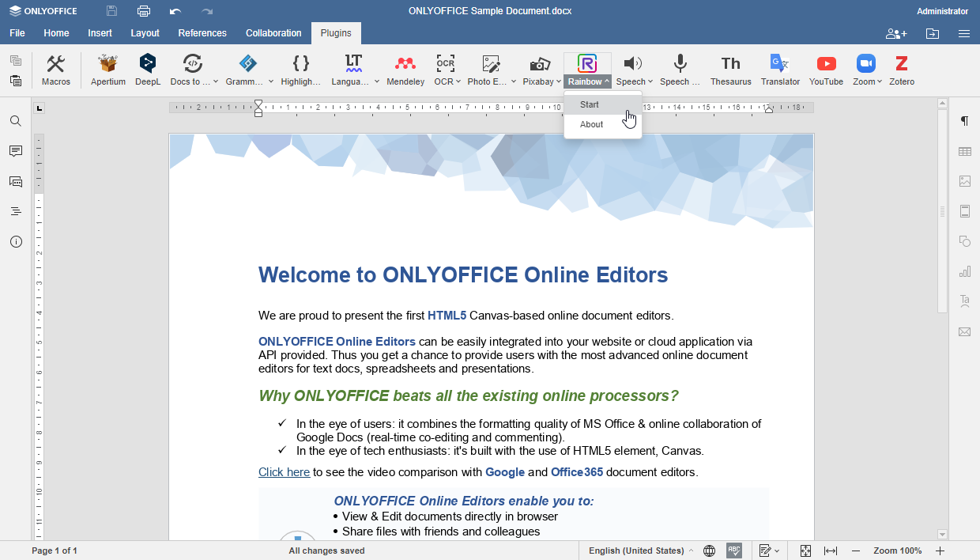Open mail merge settings in right sidebar
Viewport: 980px width, 560px height.
pyautogui.click(x=965, y=331)
